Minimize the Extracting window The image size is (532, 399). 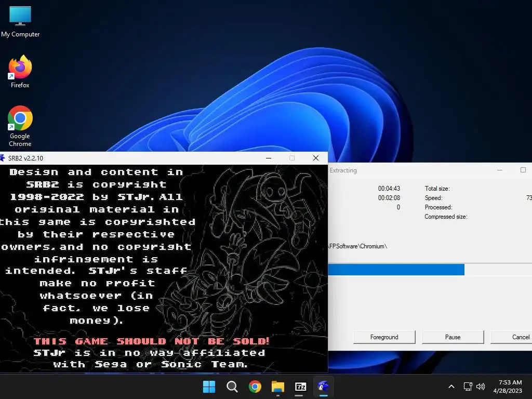click(499, 170)
